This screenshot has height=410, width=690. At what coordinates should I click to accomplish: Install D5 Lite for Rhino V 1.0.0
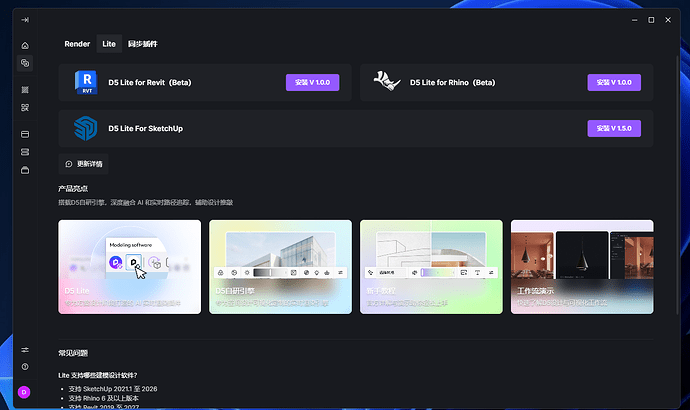[614, 82]
